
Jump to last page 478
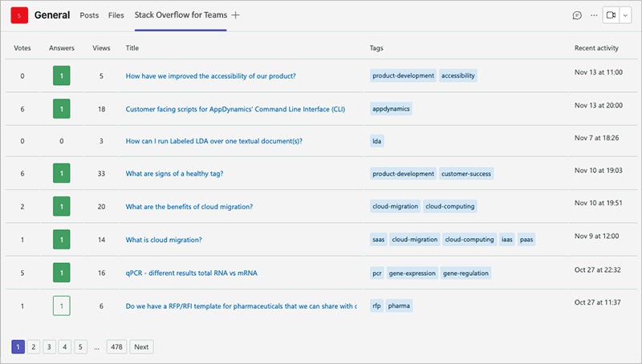[x=116, y=346]
